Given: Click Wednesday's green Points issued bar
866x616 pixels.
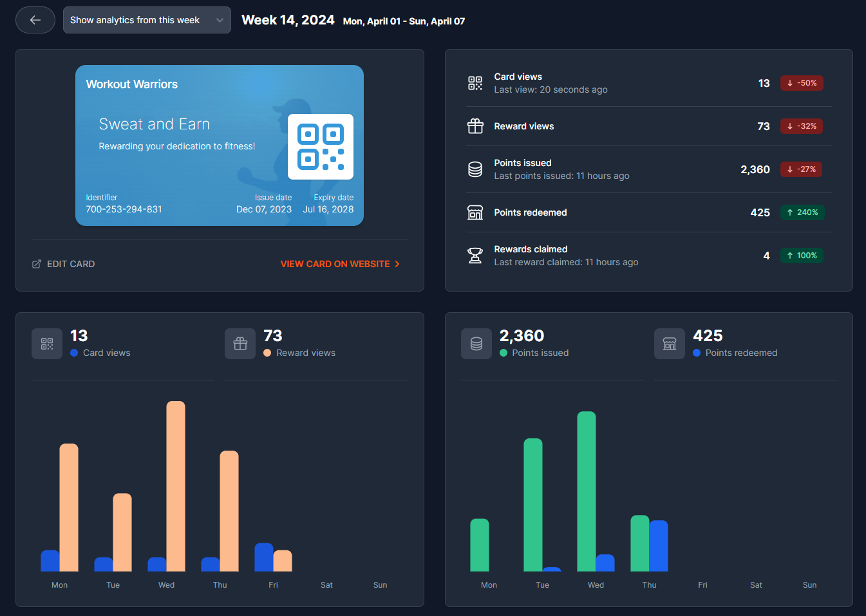Looking at the screenshot, I should click(587, 491).
